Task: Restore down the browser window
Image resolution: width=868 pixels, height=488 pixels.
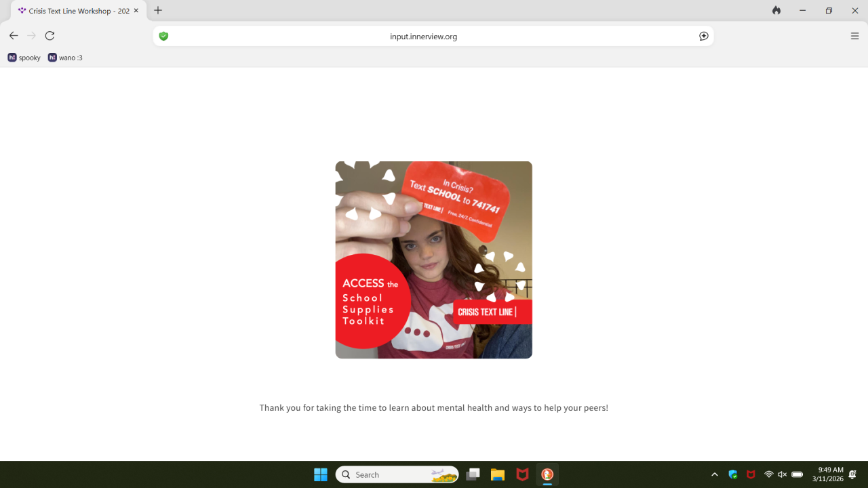Action: 829,11
